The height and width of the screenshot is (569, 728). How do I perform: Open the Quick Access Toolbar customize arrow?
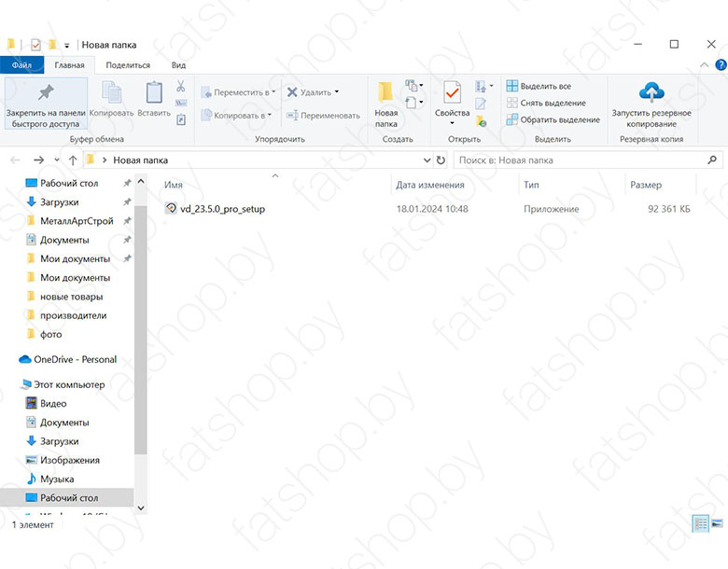(67, 45)
